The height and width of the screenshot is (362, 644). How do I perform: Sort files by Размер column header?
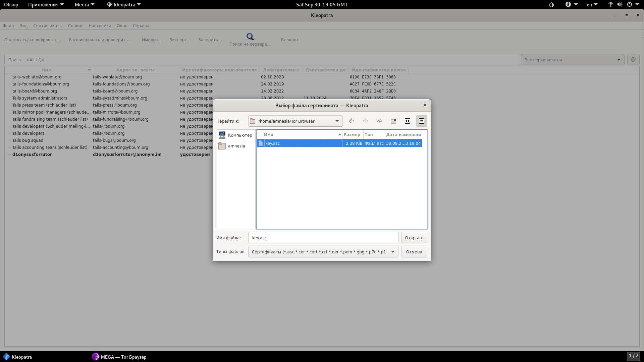(x=352, y=134)
